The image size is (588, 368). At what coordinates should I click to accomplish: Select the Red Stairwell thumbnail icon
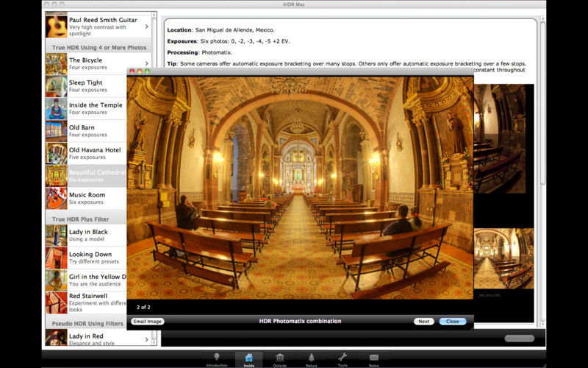(x=57, y=302)
